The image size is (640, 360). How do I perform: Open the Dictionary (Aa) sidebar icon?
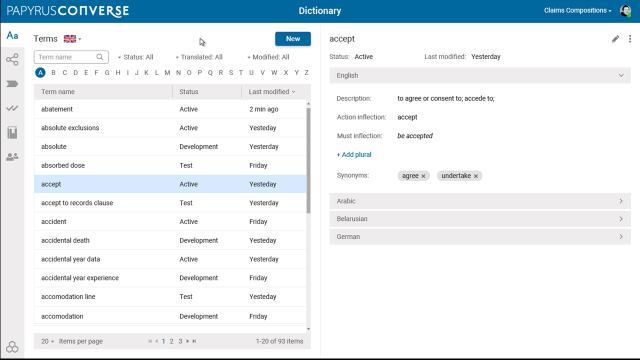click(x=12, y=36)
